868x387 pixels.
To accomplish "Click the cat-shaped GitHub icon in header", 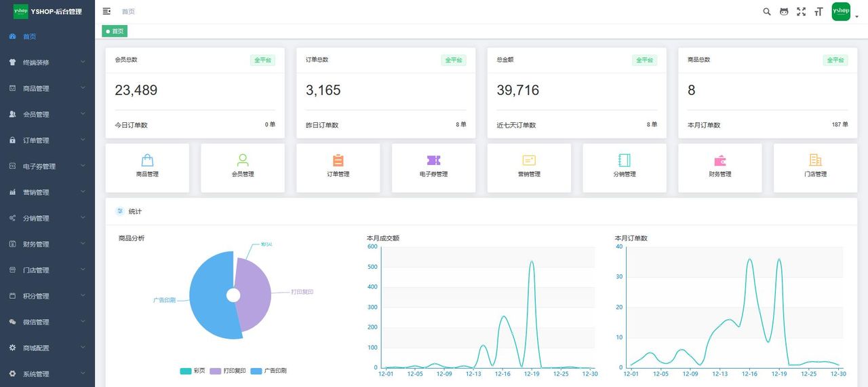I will [784, 12].
